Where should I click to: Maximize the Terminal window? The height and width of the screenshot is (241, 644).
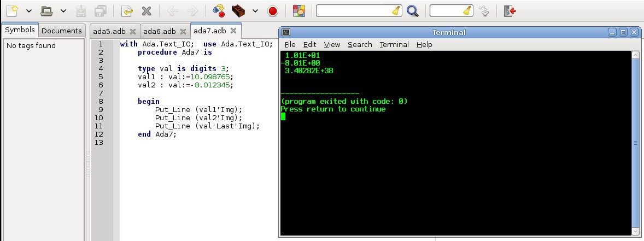623,32
